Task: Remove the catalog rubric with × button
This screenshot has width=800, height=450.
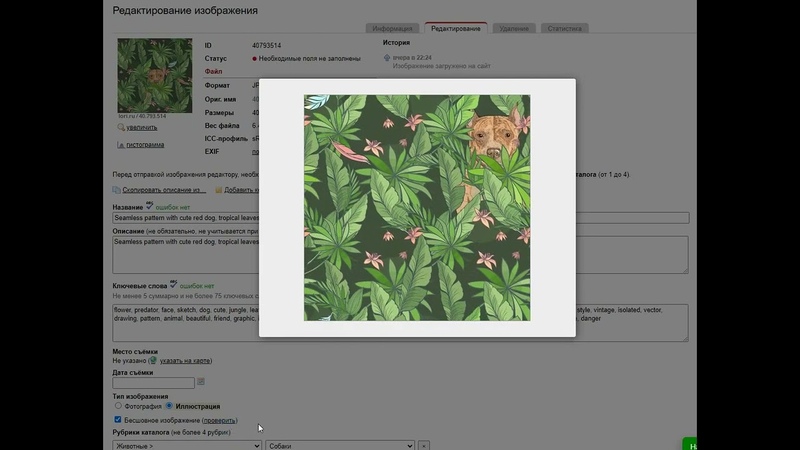Action: click(x=424, y=445)
